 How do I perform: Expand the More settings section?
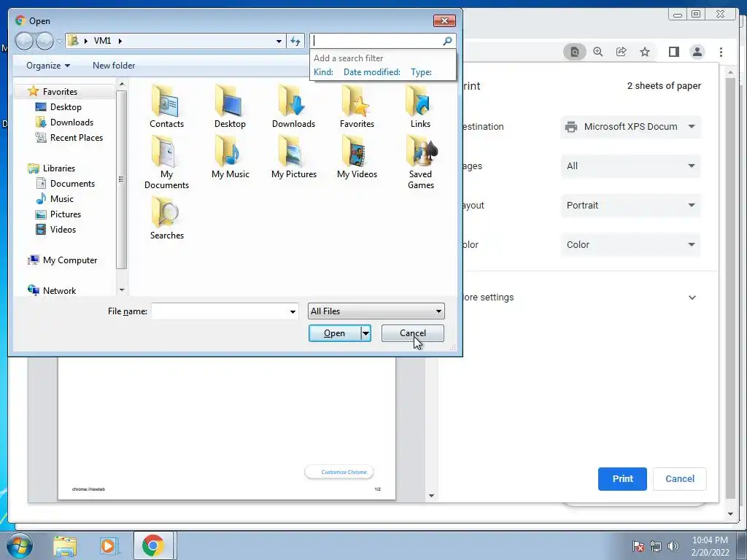[x=692, y=297]
